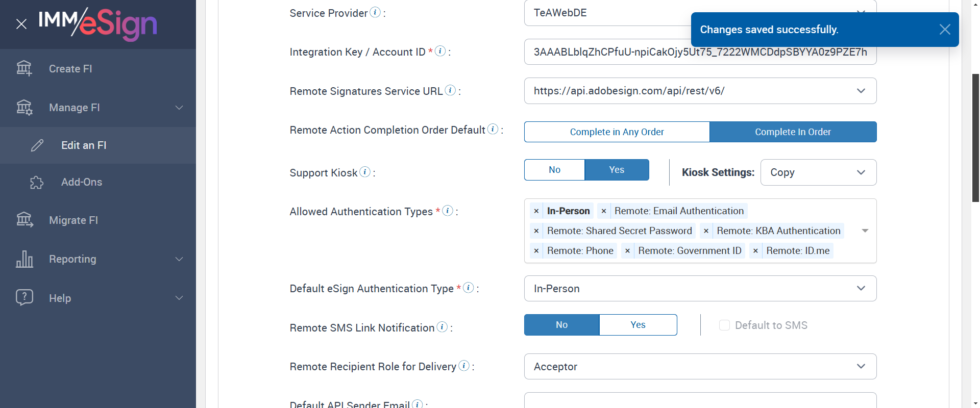Open Default eSign Authentication Type dropdown

click(700, 289)
